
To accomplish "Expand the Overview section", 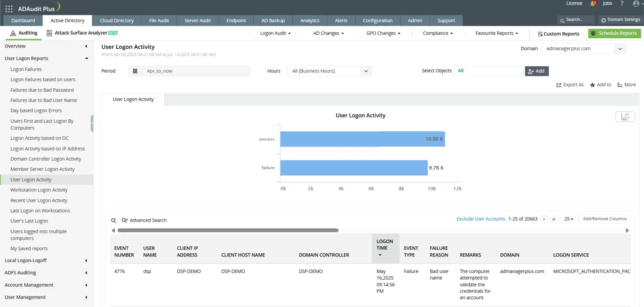I will coord(86,46).
